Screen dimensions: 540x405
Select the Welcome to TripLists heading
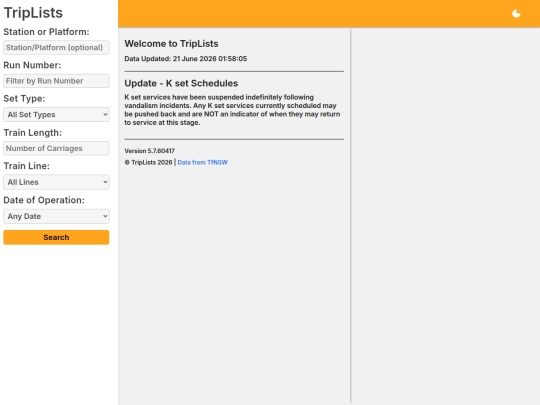coord(171,44)
